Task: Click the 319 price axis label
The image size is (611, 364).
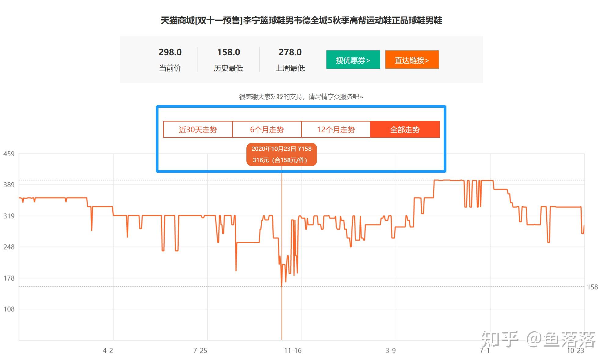Action: 9,216
